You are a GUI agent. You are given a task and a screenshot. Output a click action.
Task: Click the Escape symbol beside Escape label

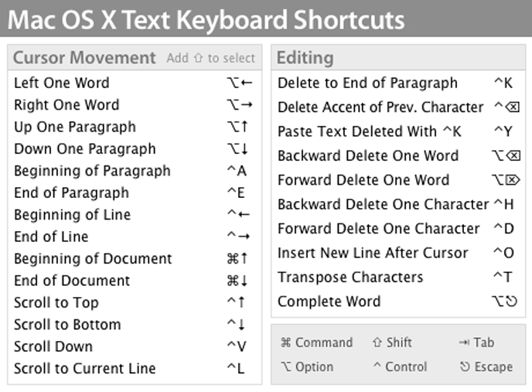pos(464,366)
